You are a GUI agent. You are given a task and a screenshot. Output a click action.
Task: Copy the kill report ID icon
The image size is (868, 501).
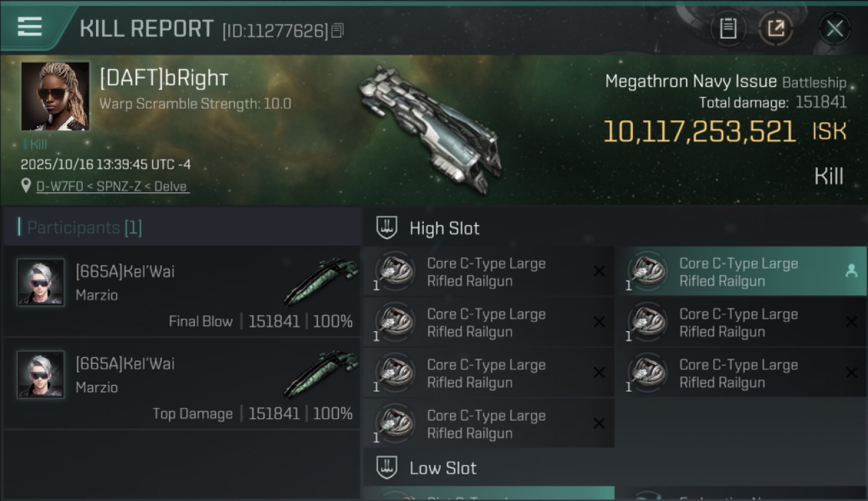pos(338,31)
